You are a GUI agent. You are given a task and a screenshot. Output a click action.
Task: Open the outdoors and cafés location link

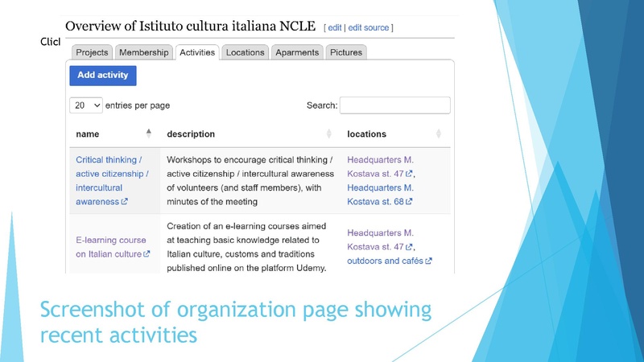pos(385,261)
